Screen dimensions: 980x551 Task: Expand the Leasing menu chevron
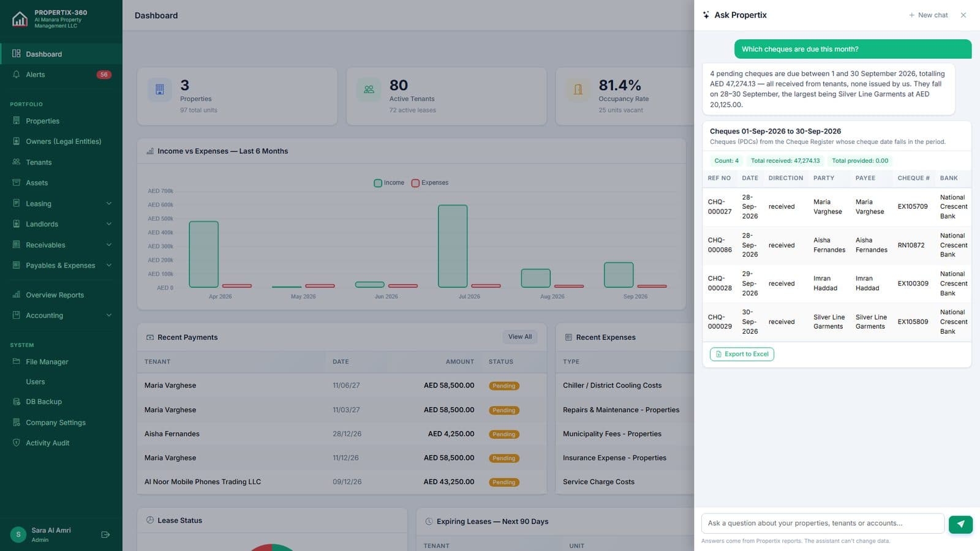(109, 203)
